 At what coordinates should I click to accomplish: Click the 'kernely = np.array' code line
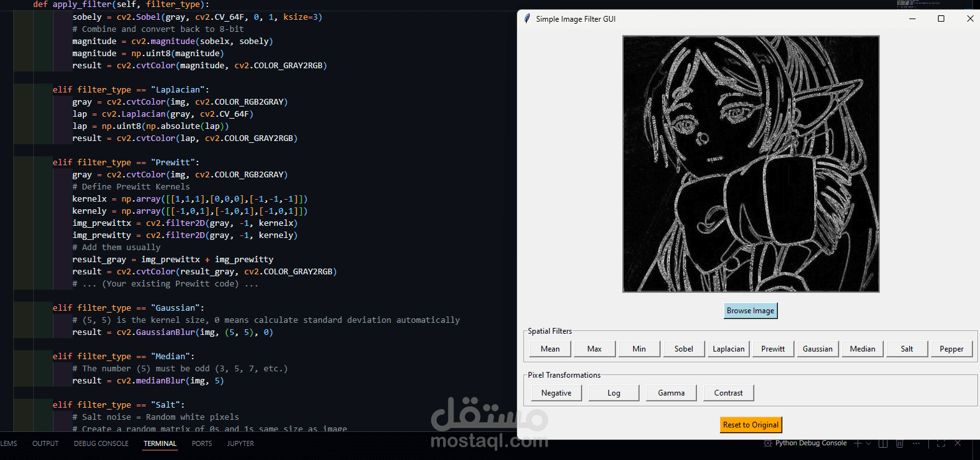pyautogui.click(x=190, y=211)
